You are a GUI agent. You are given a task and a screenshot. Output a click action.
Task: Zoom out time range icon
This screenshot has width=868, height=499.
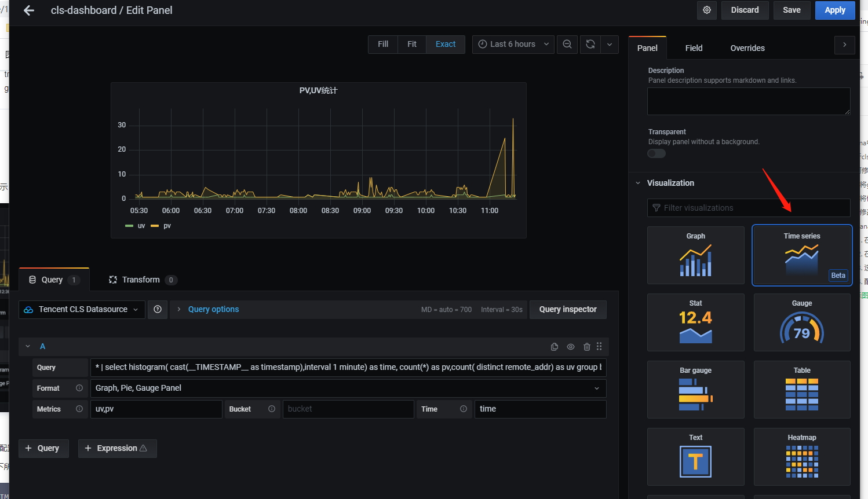(x=567, y=44)
